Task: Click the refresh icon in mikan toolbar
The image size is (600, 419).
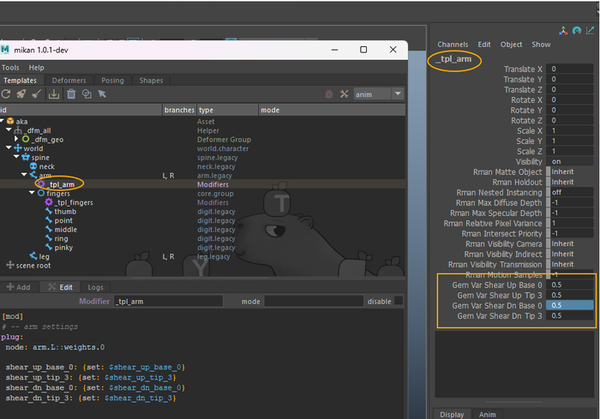Action: click(7, 93)
